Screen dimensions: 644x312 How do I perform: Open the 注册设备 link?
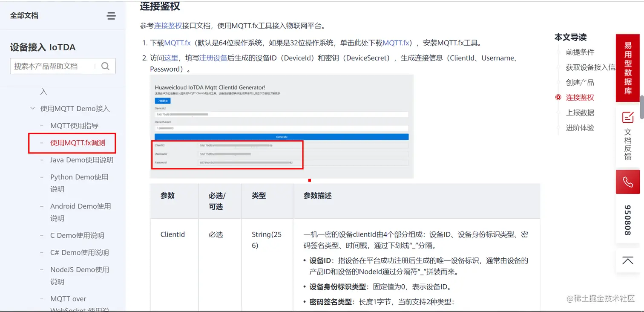pos(213,58)
